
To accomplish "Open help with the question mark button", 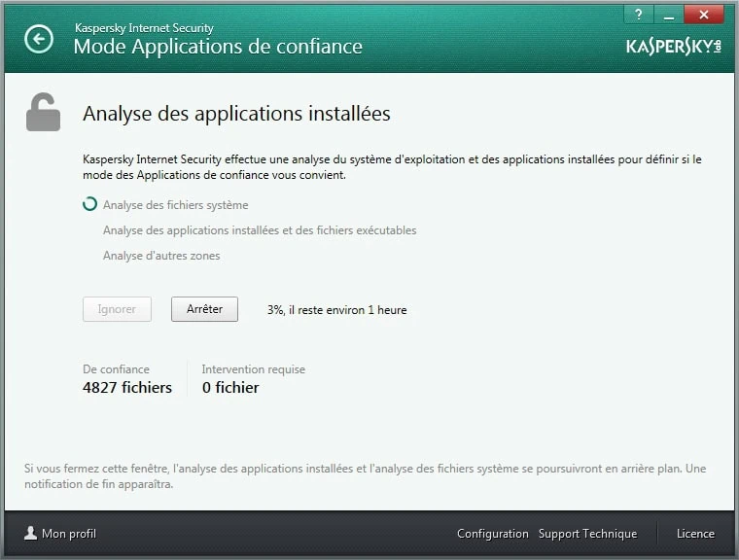I will tap(638, 15).
